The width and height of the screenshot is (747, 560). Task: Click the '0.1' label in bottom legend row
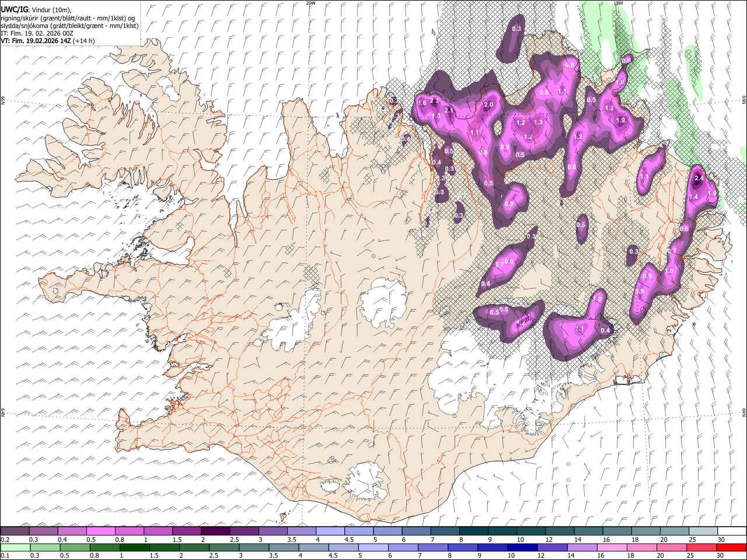5,556
